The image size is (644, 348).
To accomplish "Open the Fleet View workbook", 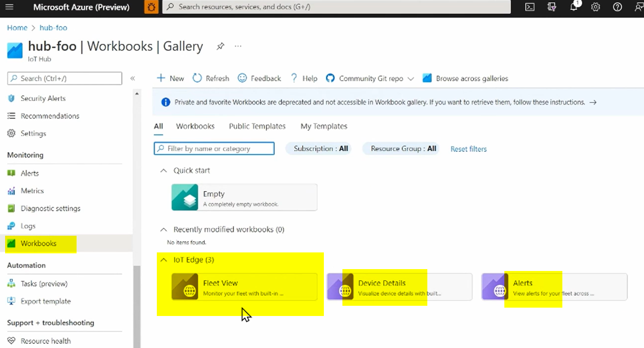I will tap(245, 287).
